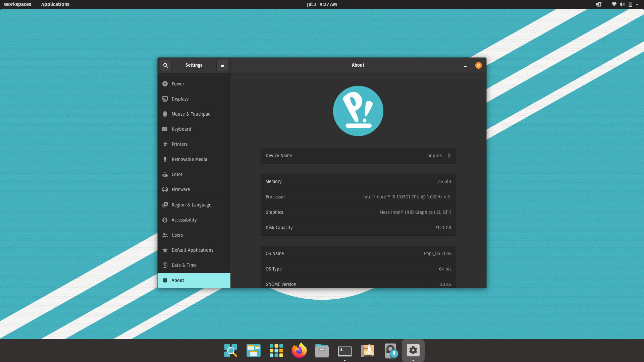Select the Firmware settings section
Screen dimensions: 644x362
pyautogui.click(x=181, y=189)
